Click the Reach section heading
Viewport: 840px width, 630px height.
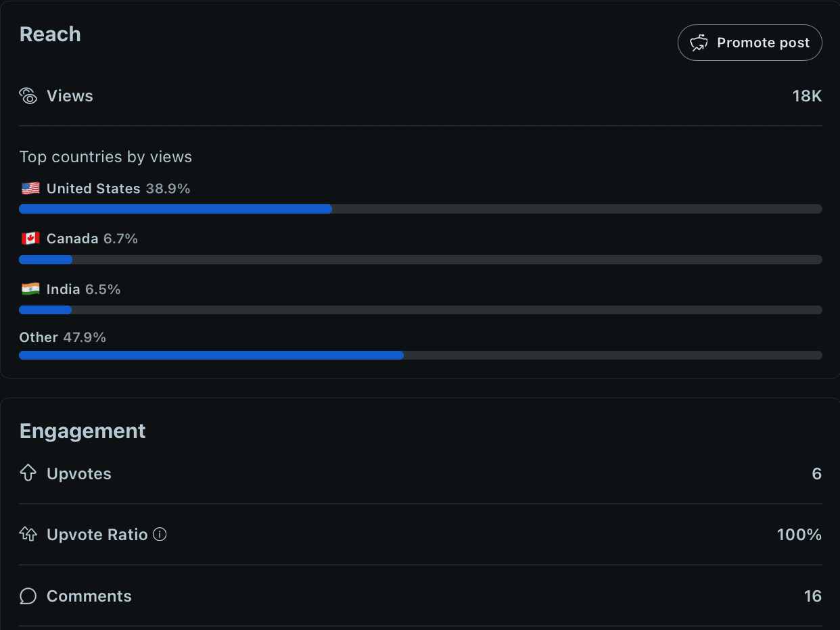pos(50,34)
